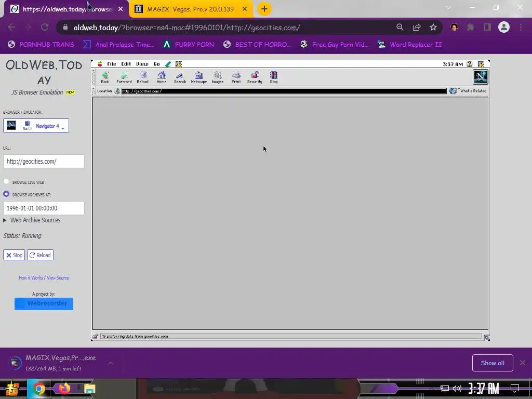Click the What's Related button
The height and width of the screenshot is (399, 532).
click(x=468, y=91)
